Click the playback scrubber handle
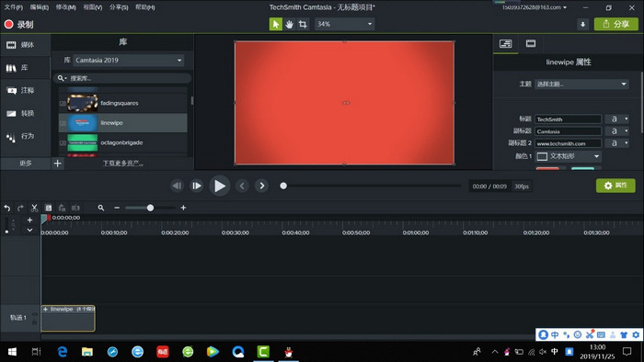The height and width of the screenshot is (362, 644). pos(283,187)
